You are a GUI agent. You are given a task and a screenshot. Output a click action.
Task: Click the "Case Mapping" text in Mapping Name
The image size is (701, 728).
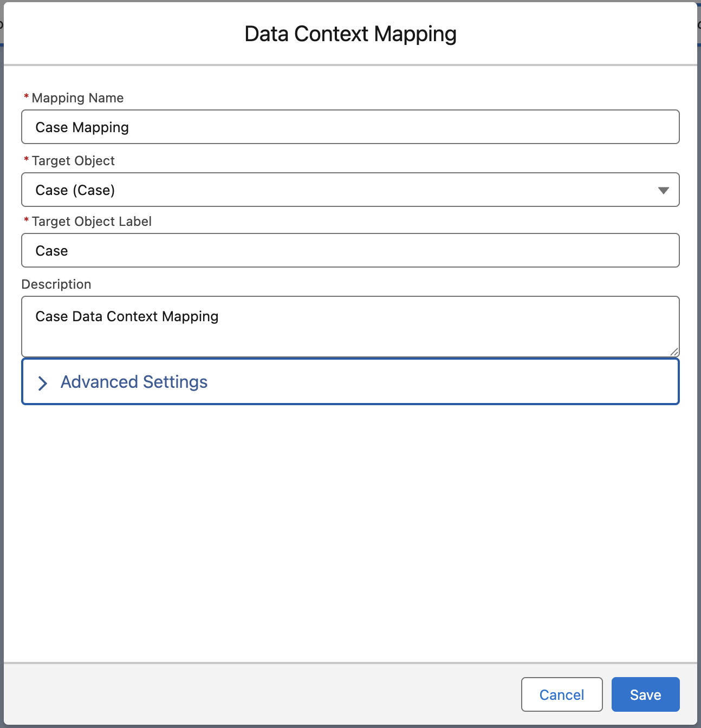tap(82, 128)
